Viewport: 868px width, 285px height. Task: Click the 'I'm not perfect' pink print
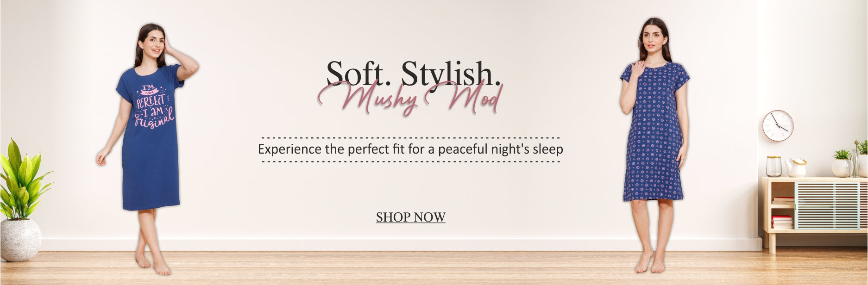pyautogui.click(x=154, y=106)
